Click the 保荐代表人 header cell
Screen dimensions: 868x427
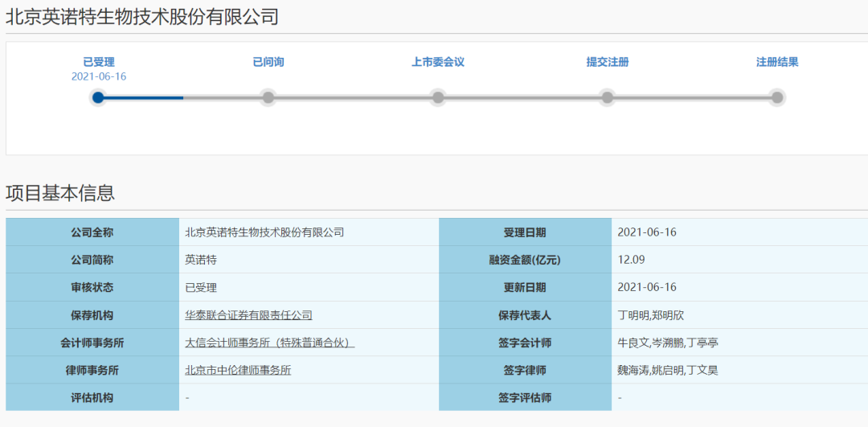(525, 315)
